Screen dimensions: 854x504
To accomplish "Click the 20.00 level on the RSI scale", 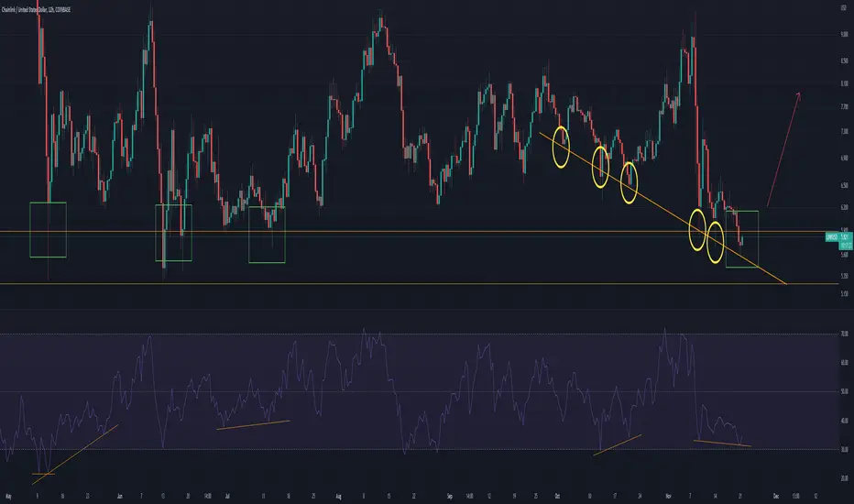I will (844, 478).
